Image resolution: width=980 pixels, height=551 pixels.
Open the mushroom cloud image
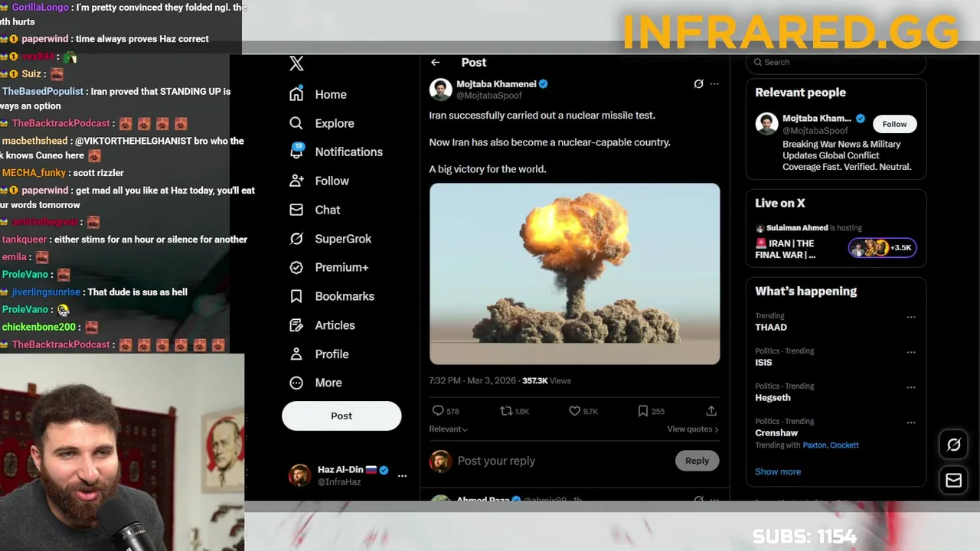pyautogui.click(x=574, y=274)
